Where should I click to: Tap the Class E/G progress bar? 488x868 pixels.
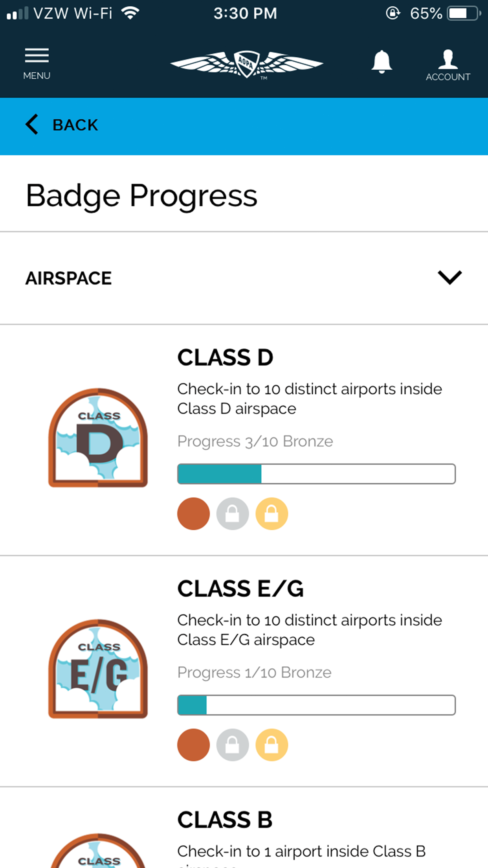pyautogui.click(x=316, y=705)
